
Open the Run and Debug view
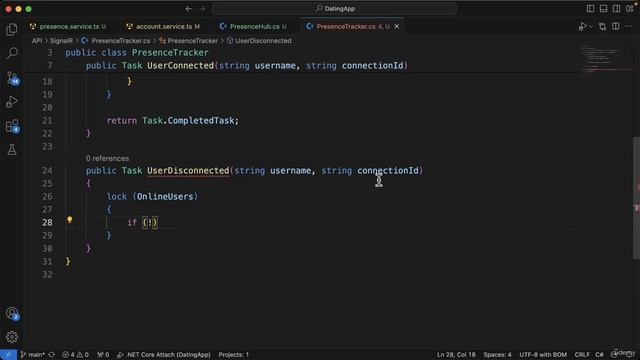[x=12, y=102]
